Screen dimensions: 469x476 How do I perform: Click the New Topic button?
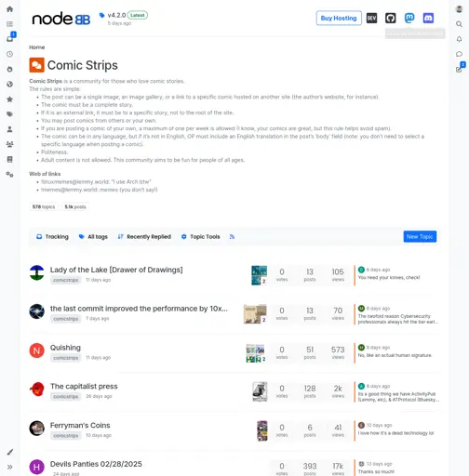[420, 237]
